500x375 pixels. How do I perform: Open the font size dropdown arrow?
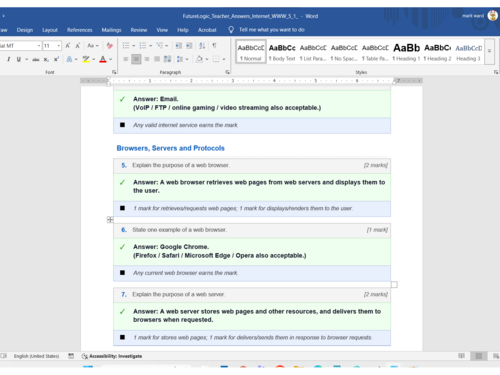(59, 46)
